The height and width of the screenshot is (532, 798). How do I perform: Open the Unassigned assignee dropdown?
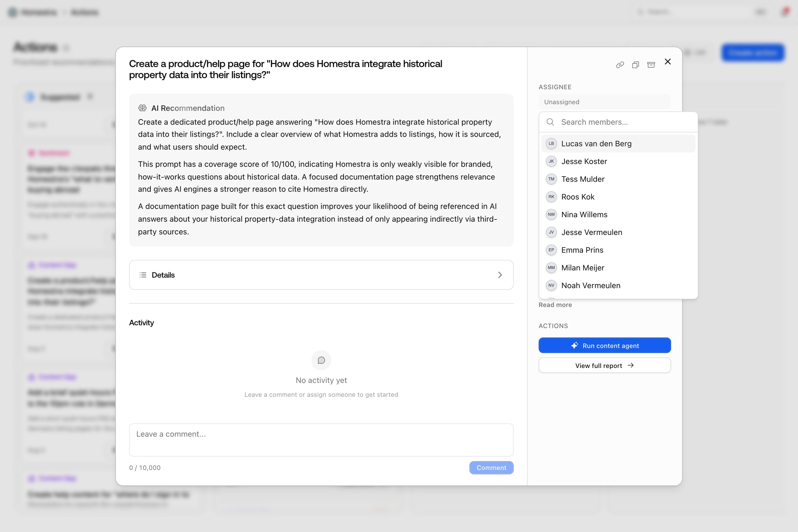click(x=605, y=102)
